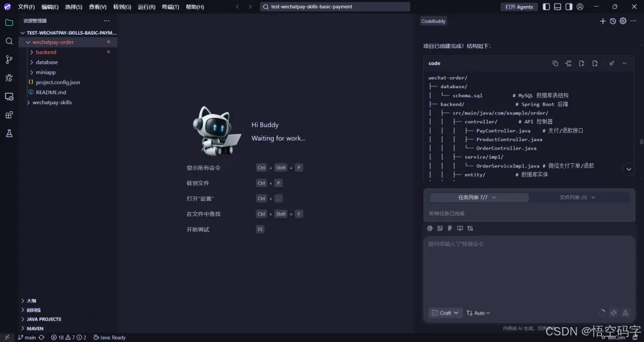The image size is (644, 342).
Task: Collapse the code block with chevron
Action: [x=624, y=63]
